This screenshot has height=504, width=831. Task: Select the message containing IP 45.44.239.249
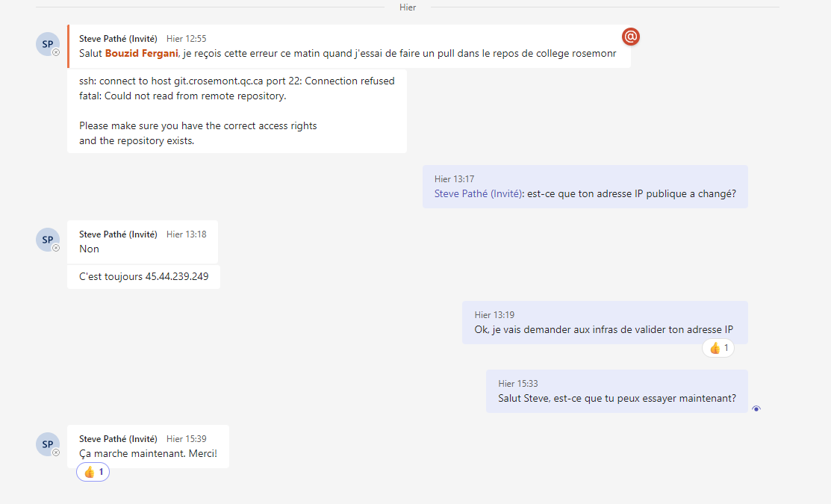[x=143, y=276]
